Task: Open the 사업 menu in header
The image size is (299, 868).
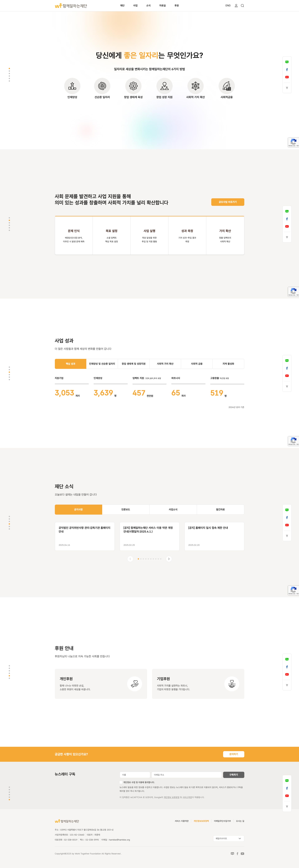Action: click(x=135, y=6)
